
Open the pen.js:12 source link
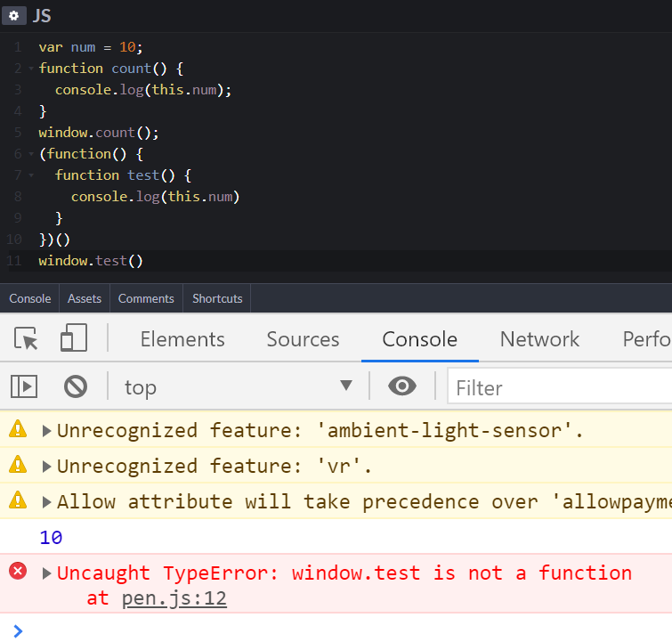coord(174,598)
